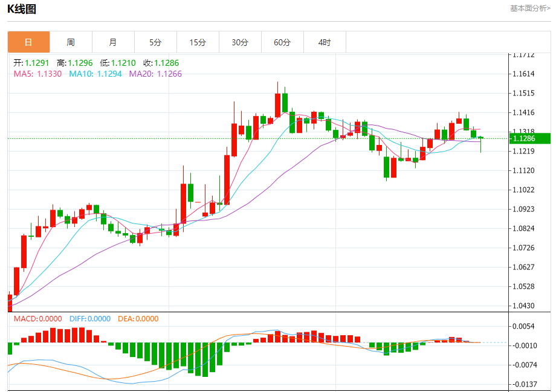556x392 pixels.
Task: Click the 1.0627 price axis label
Action: coord(523,267)
